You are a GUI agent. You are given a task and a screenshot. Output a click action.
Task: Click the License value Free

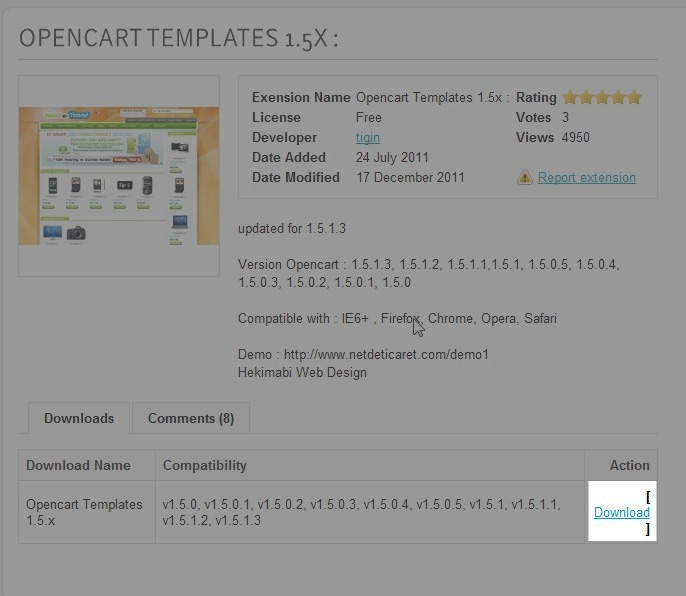click(369, 117)
